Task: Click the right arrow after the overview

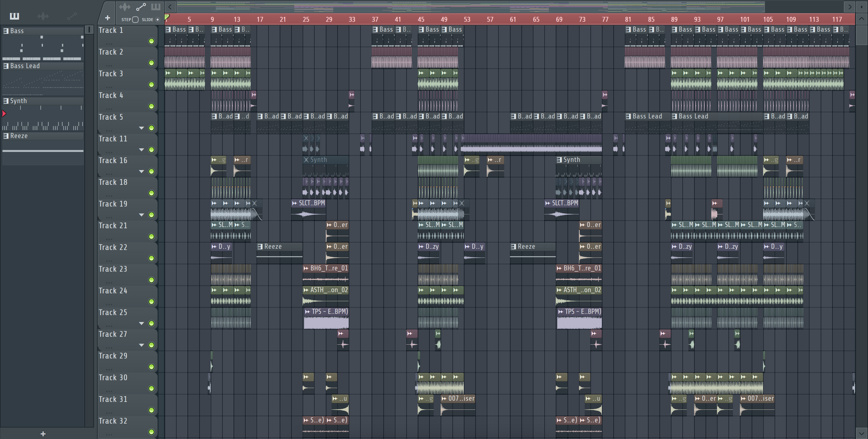Action: [850, 6]
